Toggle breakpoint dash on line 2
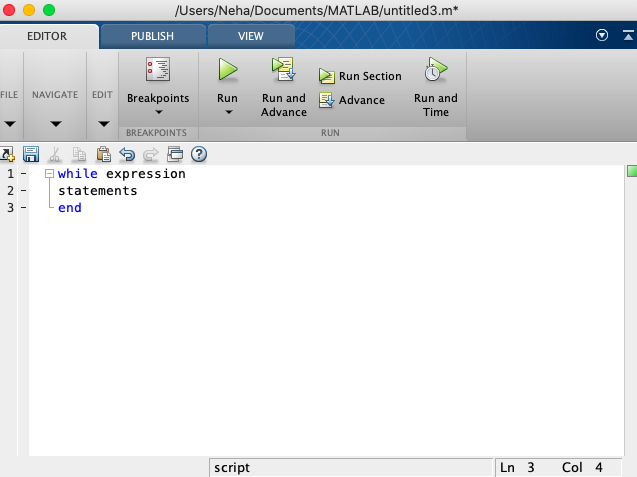The height and width of the screenshot is (477, 637). (24, 191)
